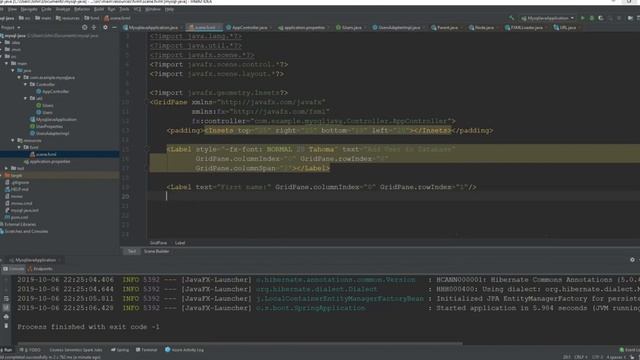Open the Azure Activity Log button
This screenshot has width=640, height=360.
(x=184, y=350)
